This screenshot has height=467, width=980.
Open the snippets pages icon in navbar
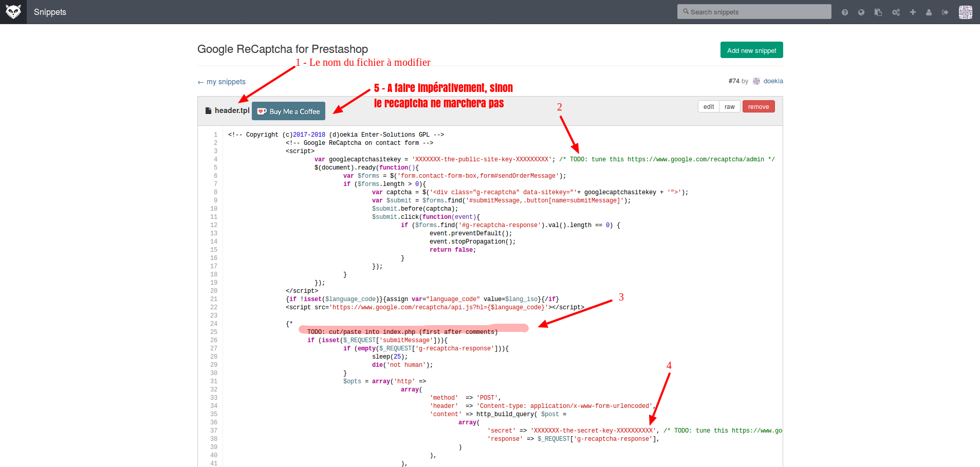click(x=878, y=12)
